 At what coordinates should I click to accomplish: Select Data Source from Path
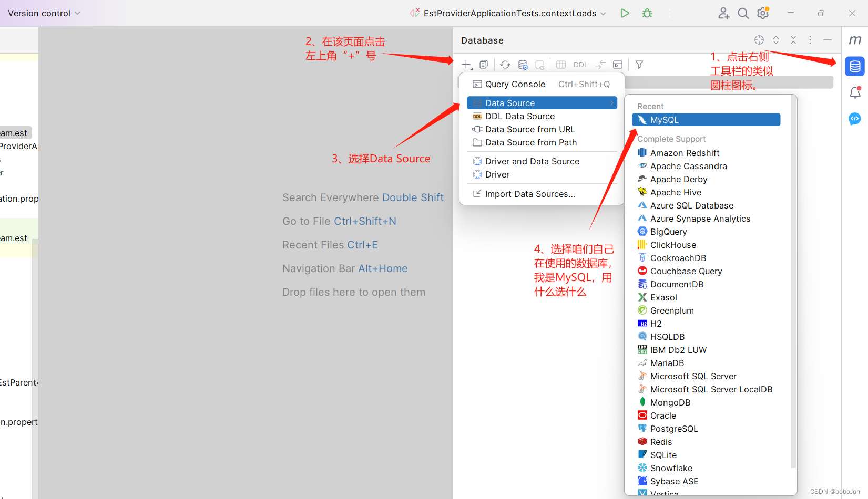542,142
